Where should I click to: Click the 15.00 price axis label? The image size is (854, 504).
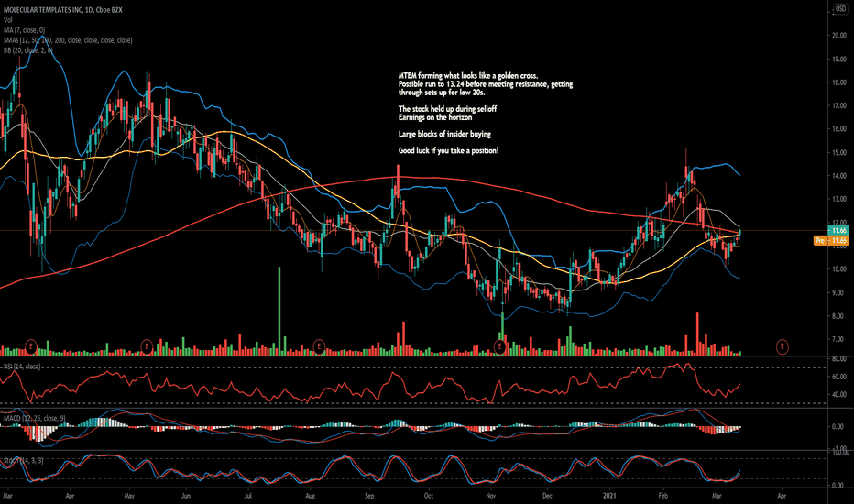pos(838,152)
